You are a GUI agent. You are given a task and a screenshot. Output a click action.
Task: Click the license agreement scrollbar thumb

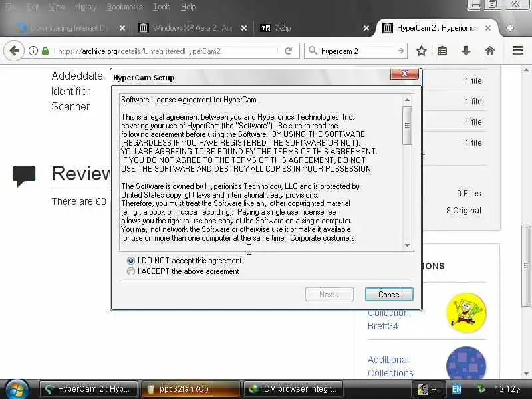click(x=407, y=126)
